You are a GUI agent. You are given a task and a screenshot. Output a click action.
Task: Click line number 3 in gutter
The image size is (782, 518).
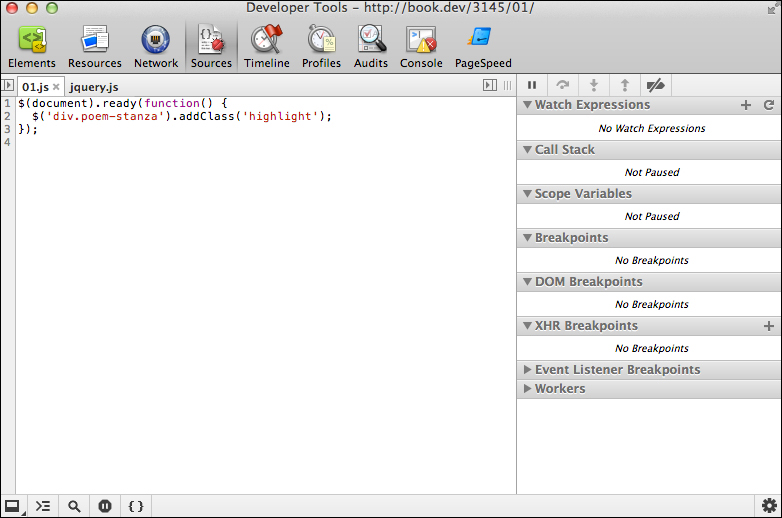pos(7,129)
